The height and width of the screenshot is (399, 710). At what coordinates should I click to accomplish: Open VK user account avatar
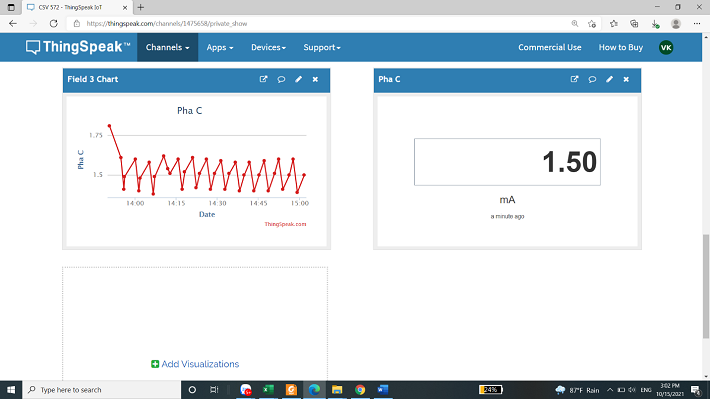point(666,48)
